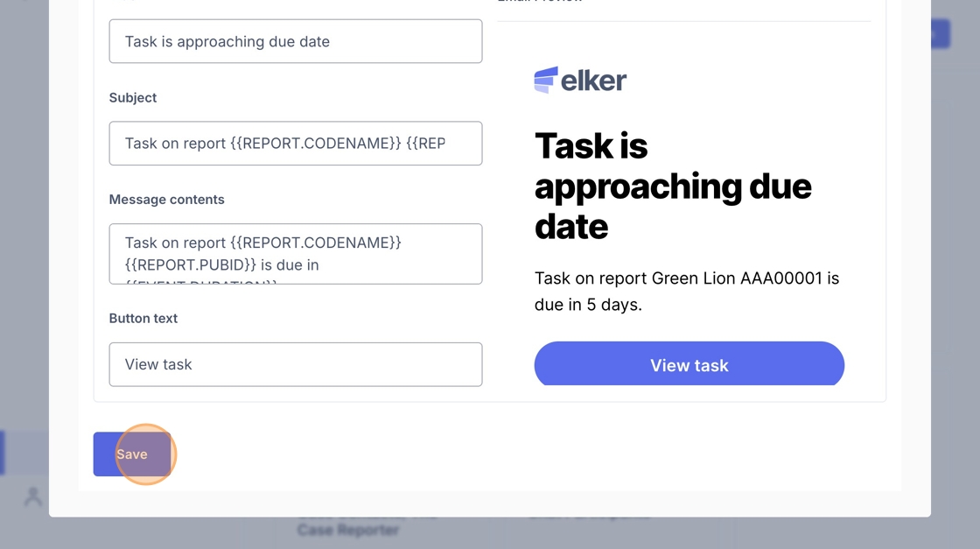
Task: Focus the Button text field showing View task
Action: (x=296, y=364)
